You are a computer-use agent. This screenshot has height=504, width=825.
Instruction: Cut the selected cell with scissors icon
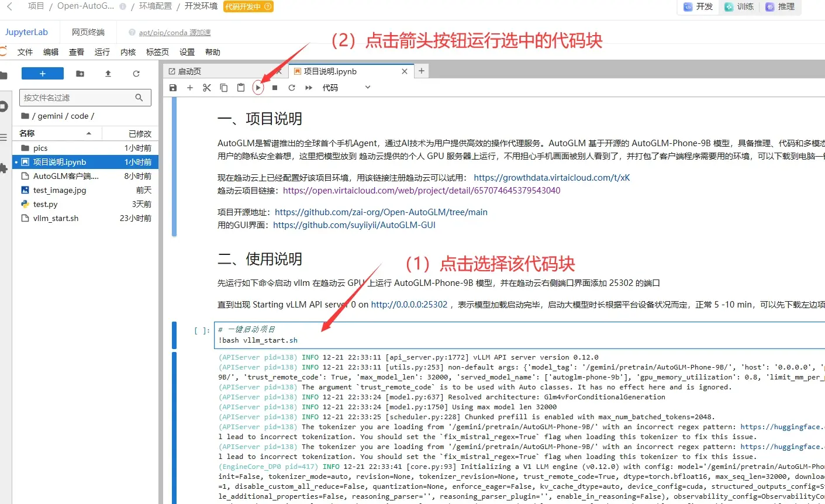[x=207, y=88]
